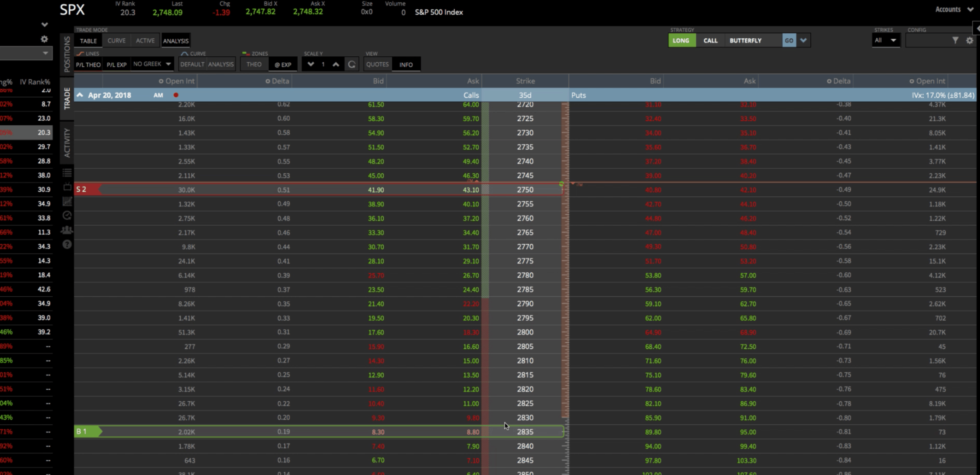Screen dimensions: 980x475
Task: Decrease the Scale Y value
Action: click(x=311, y=64)
